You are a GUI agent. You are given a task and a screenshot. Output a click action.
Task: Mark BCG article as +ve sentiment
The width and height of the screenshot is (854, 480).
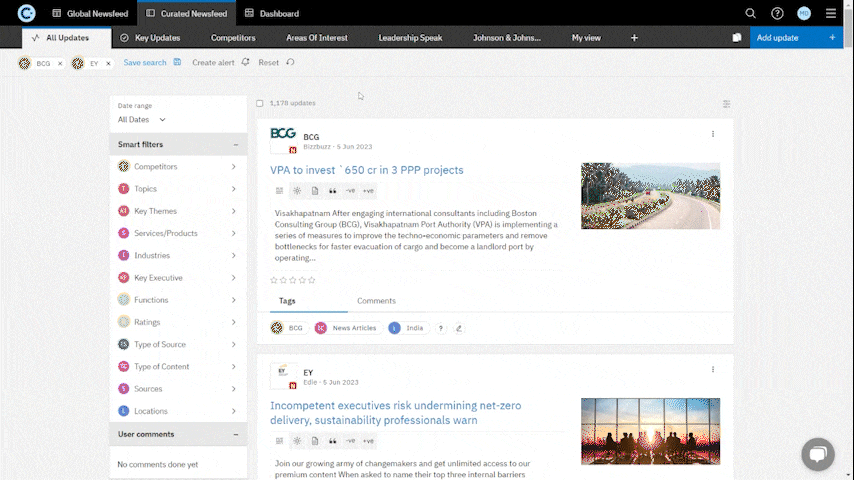point(368,190)
